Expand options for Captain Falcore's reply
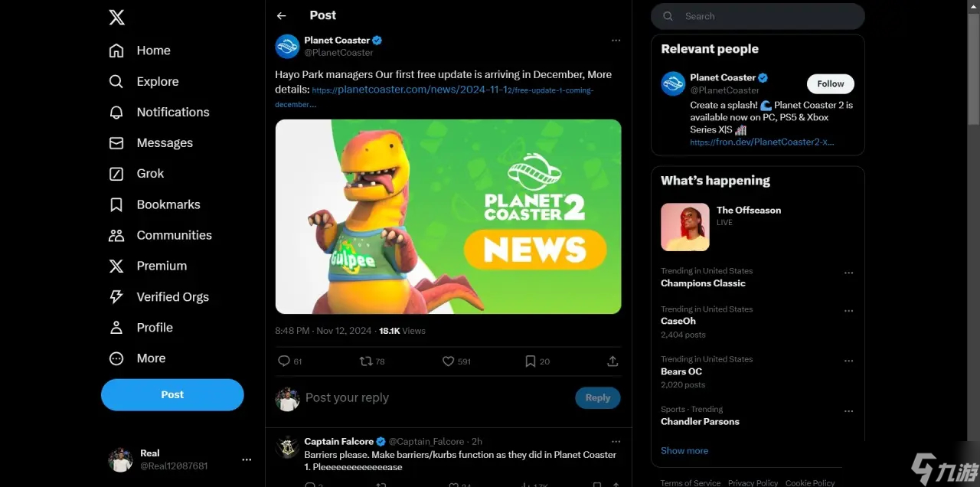This screenshot has height=487, width=980. (x=616, y=442)
